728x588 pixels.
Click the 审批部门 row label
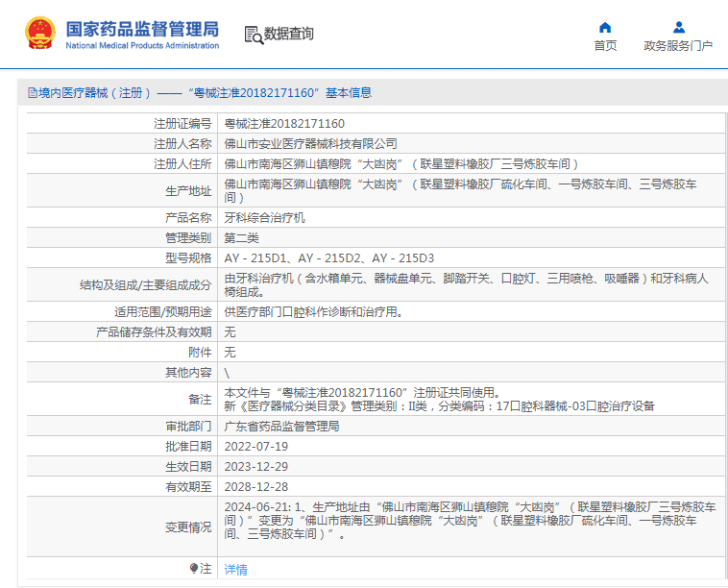coord(188,426)
